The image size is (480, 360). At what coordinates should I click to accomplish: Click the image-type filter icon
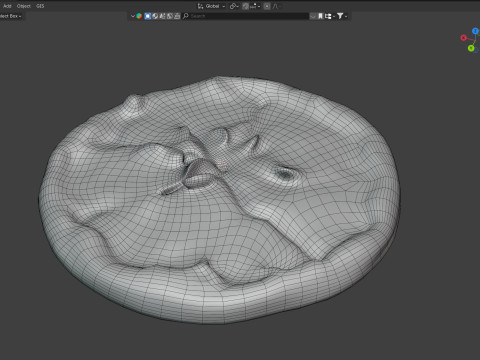pos(170,16)
